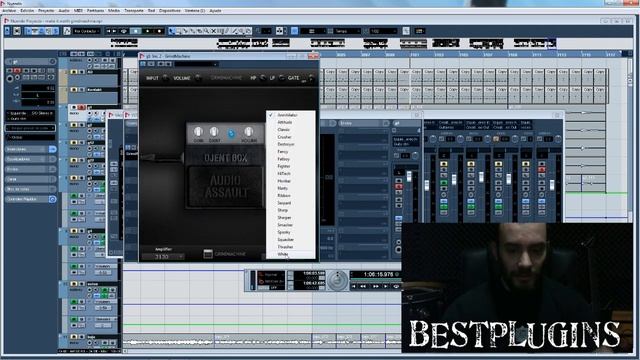Open the Proyecto menu
Image resolution: width=640 pixels, height=360 pixels.
[46, 11]
